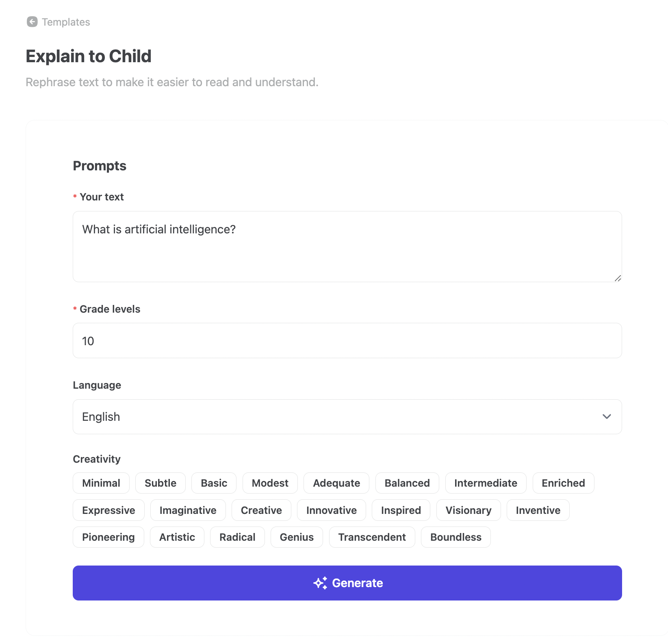668x644 pixels.
Task: Pick the Visionary creativity level
Action: tap(468, 510)
